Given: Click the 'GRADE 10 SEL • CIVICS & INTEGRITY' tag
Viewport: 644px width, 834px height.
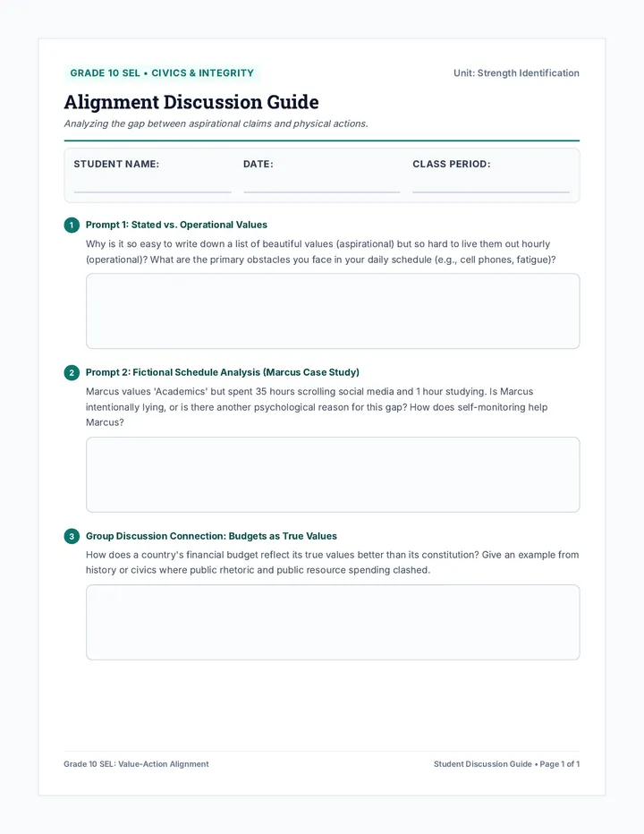Looking at the screenshot, I should tap(162, 72).
